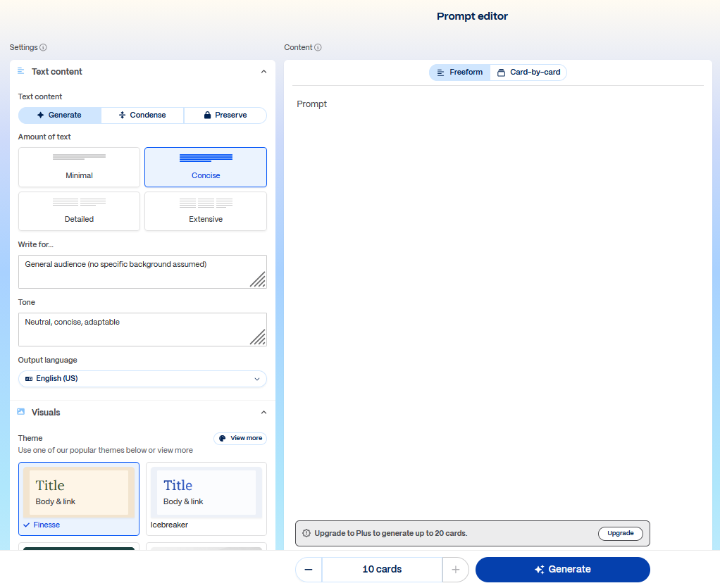Click the Settings info icon
The width and height of the screenshot is (720, 588).
[x=43, y=48]
